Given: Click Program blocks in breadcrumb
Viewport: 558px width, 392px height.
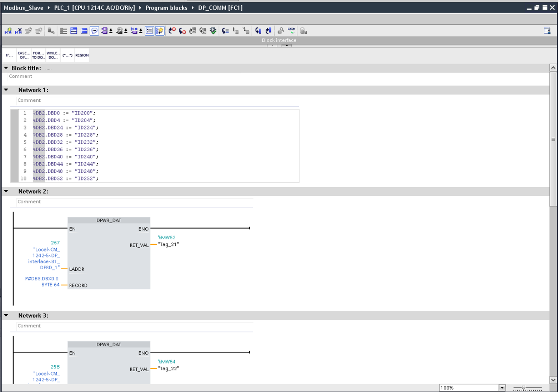Looking at the screenshot, I should point(166,8).
